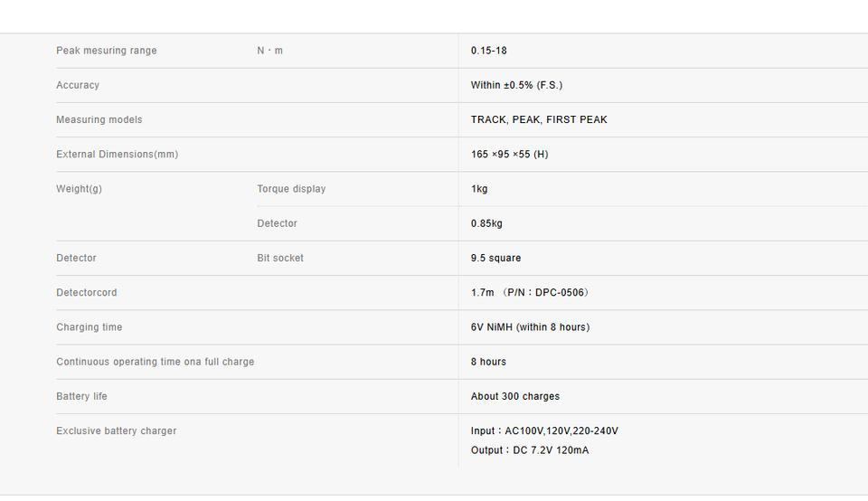This screenshot has height=501, width=868.
Task: Select the Output DC 7.2V 120mA line
Action: coord(530,450)
